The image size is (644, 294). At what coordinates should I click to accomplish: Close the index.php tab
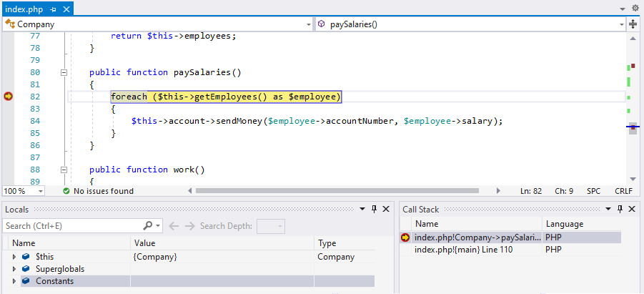[66, 9]
